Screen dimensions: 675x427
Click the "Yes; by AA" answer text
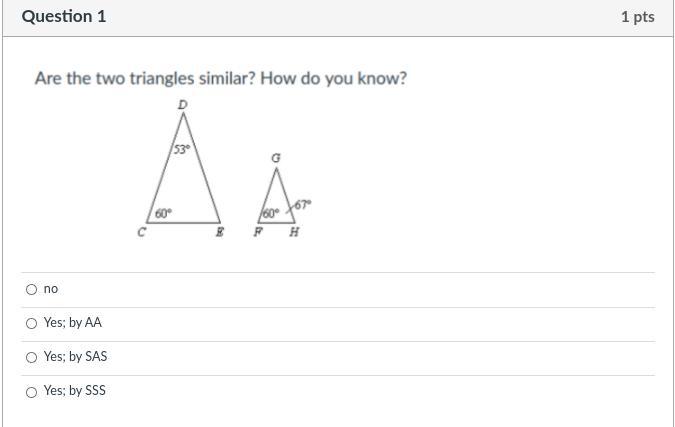(73, 322)
